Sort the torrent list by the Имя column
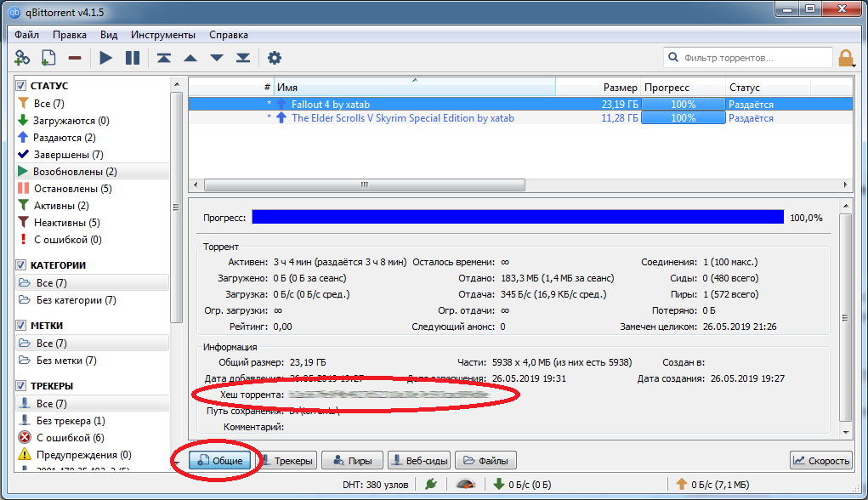This screenshot has height=500, width=868. click(x=414, y=88)
